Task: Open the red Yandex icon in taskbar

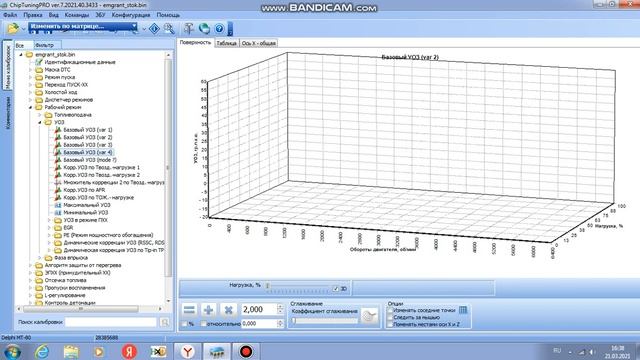Action: click(x=129, y=351)
